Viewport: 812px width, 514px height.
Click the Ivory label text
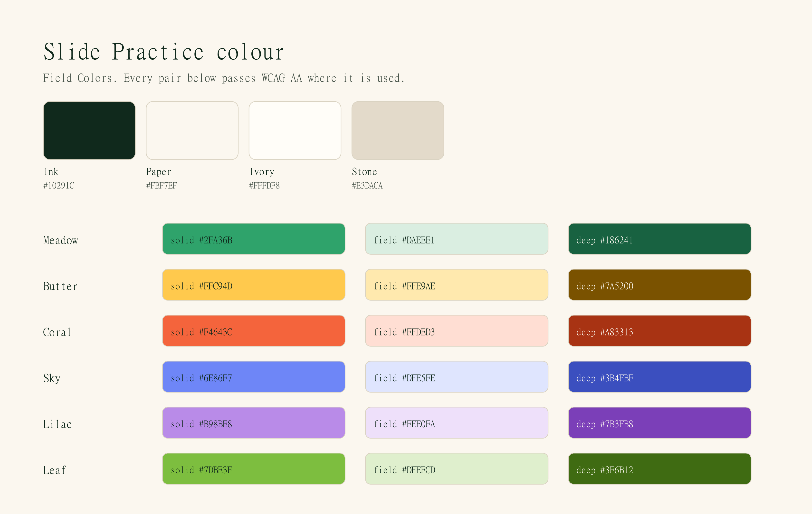262,172
